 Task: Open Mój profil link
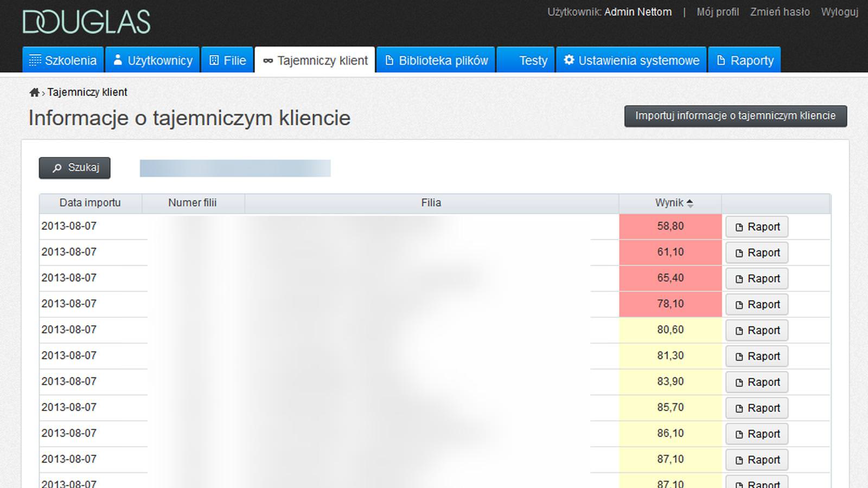[x=717, y=12]
